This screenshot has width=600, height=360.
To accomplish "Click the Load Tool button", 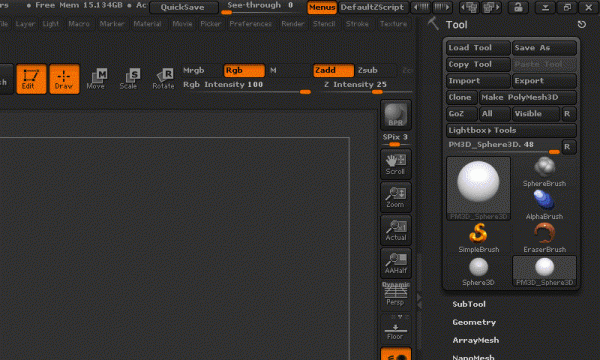I will click(x=478, y=48).
